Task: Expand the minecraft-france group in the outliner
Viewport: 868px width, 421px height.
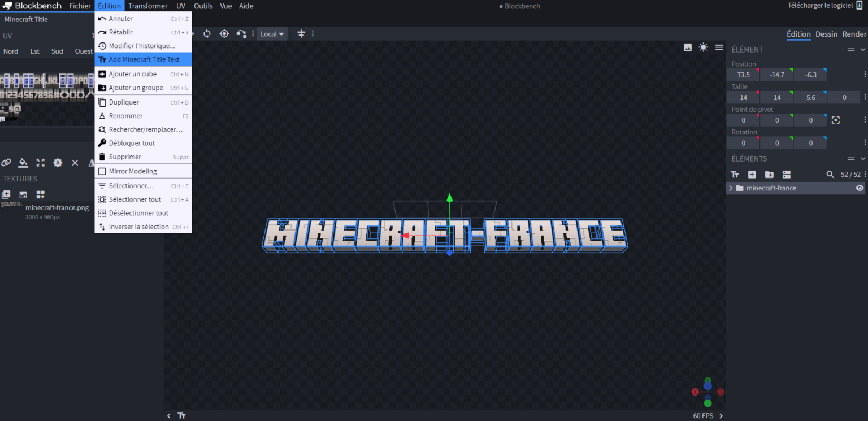Action: (x=730, y=188)
